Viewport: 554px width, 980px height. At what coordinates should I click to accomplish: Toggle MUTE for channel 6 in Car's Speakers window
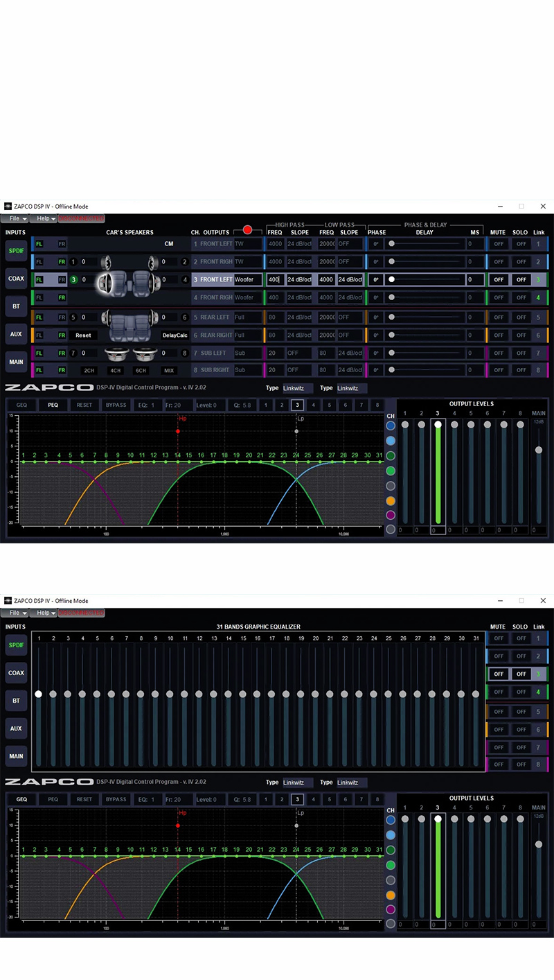pyautogui.click(x=498, y=335)
